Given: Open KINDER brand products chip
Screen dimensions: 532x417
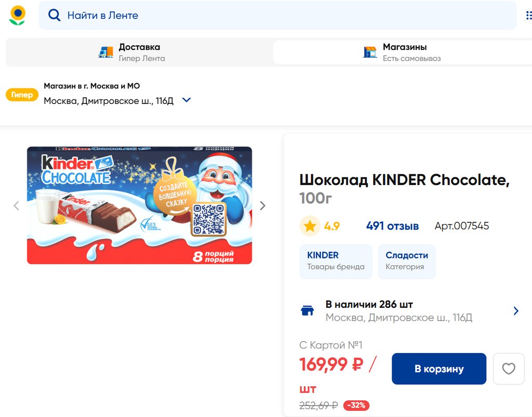Looking at the screenshot, I should click(336, 261).
